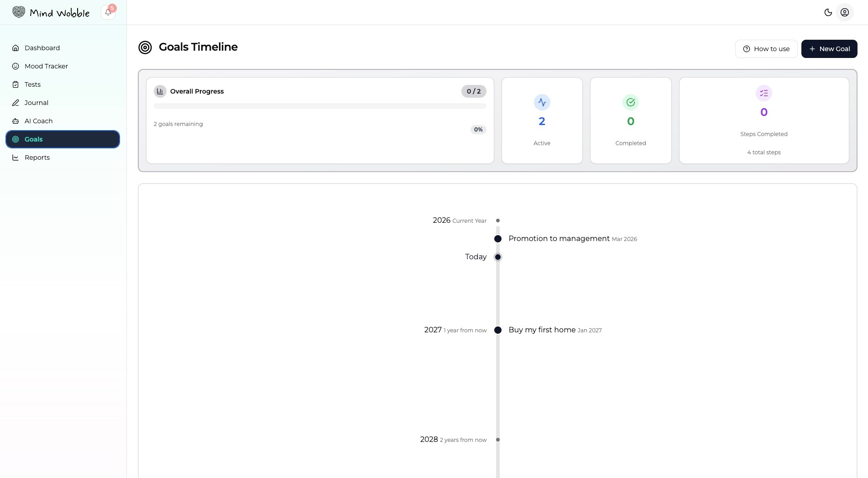Click the Steps Completed label
Image resolution: width=868 pixels, height=478 pixels.
pos(764,134)
